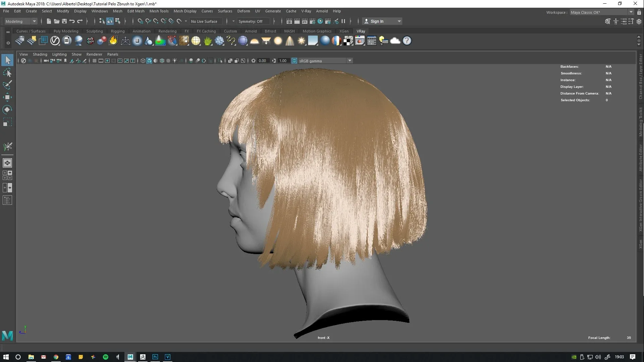Select the Rotate Tool

(x=7, y=109)
